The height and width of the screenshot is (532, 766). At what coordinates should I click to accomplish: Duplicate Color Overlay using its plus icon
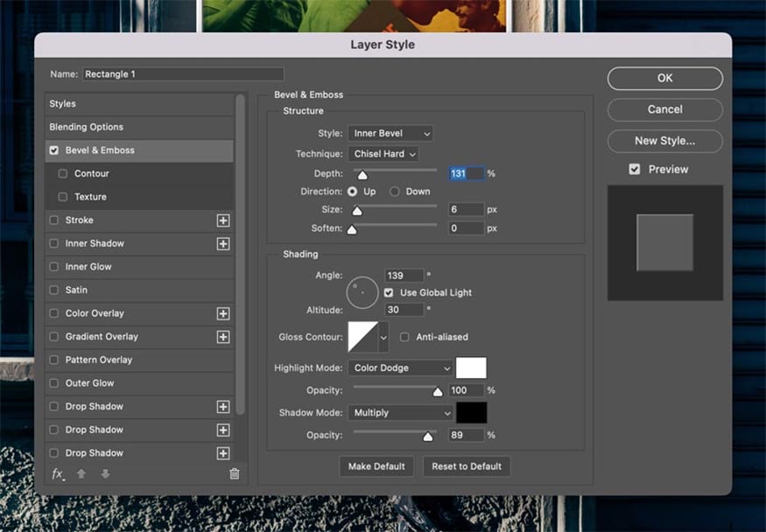(x=223, y=313)
